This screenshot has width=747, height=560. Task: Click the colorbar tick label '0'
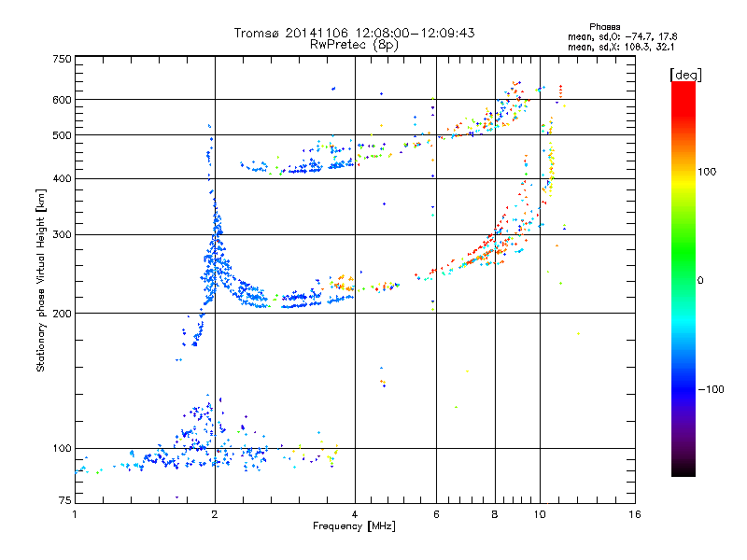[x=700, y=281]
